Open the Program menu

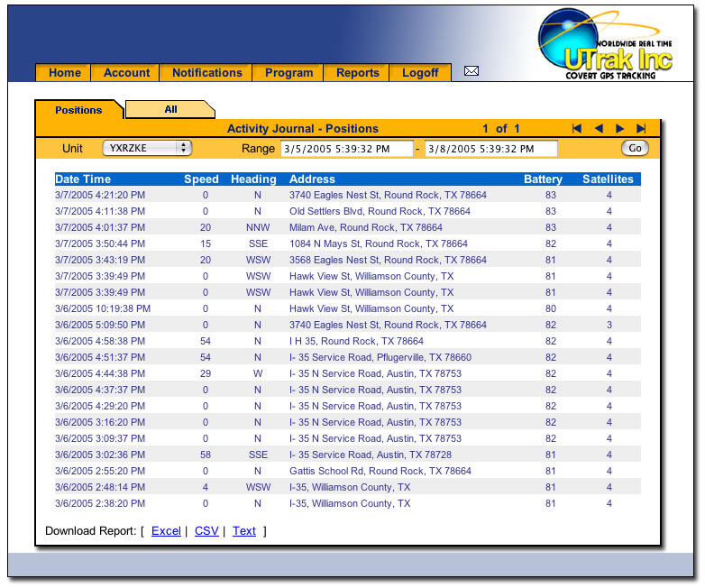click(x=289, y=73)
